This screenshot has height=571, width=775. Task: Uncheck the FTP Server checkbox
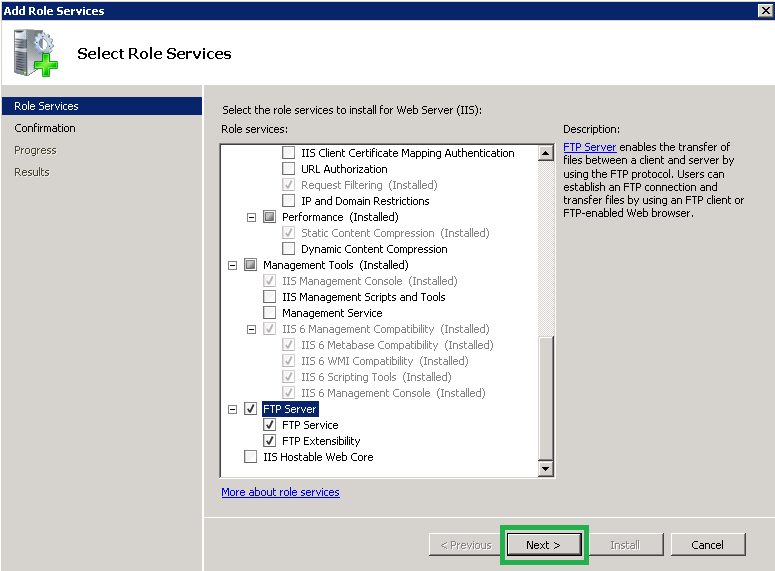pos(251,409)
